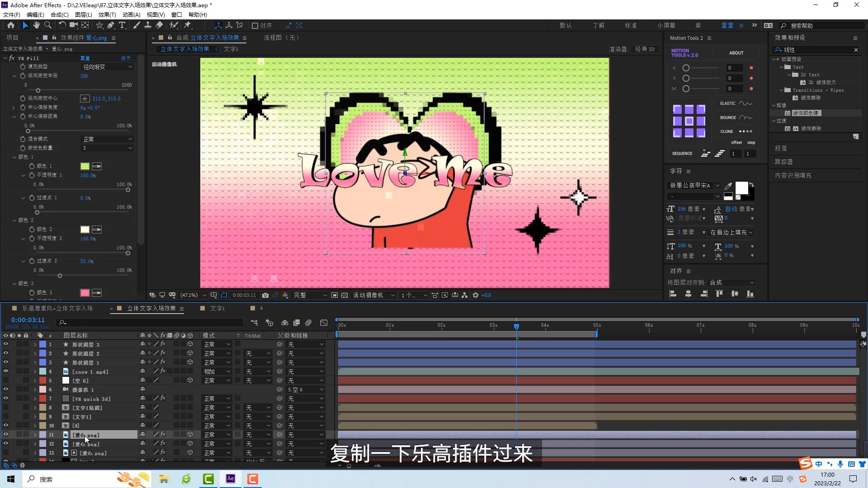
Task: Open the green 颜色 1 color swatch
Action: tap(85, 166)
